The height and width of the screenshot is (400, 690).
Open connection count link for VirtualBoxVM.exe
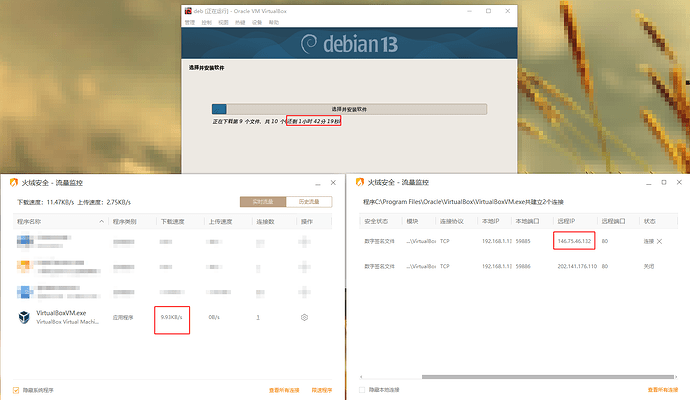258,317
